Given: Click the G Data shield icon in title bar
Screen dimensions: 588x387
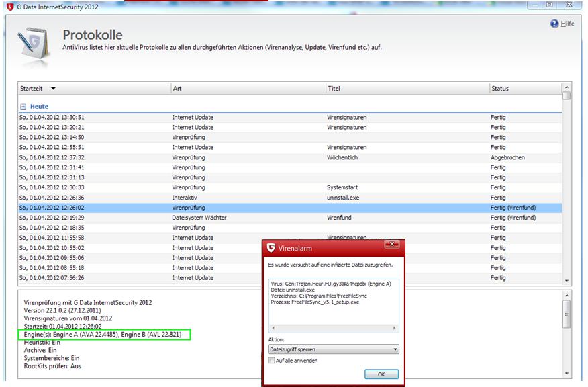Looking at the screenshot, I should click(x=10, y=7).
